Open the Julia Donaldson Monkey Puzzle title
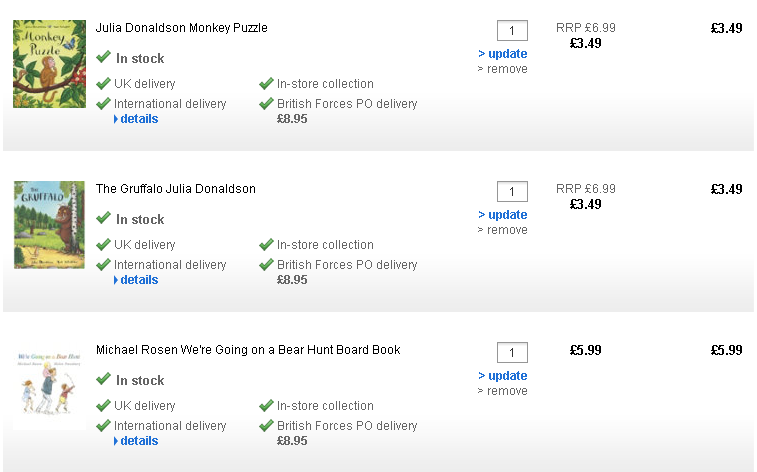757x472 pixels. (181, 28)
